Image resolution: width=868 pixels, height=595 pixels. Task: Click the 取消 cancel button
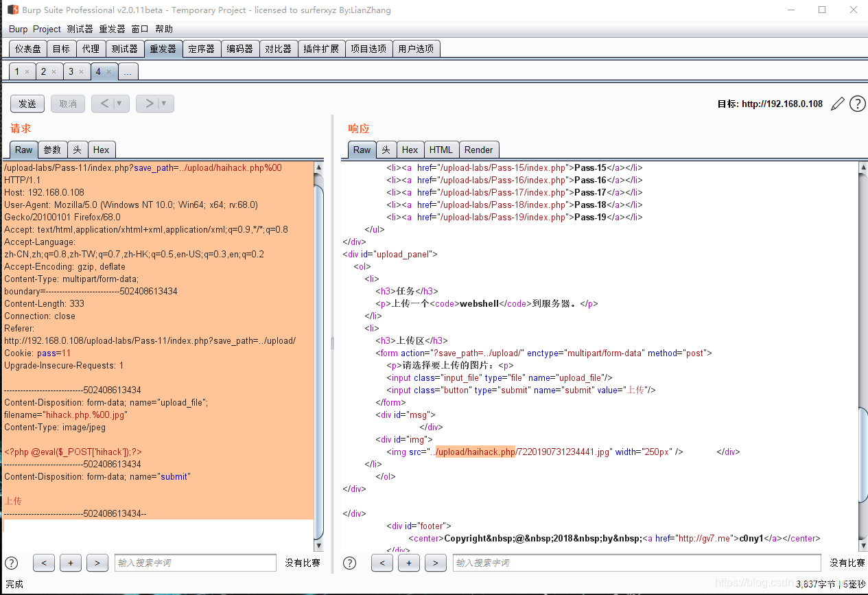click(x=68, y=104)
